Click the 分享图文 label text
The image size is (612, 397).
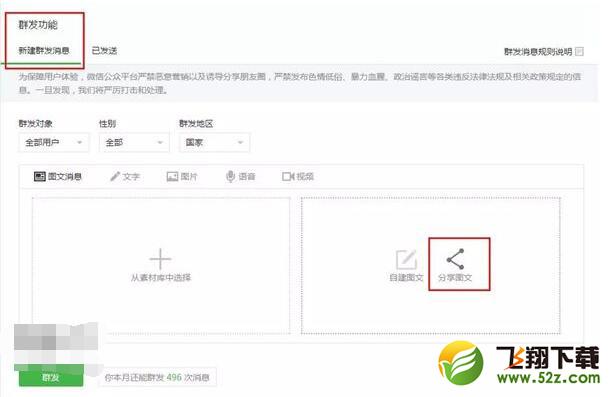pyautogui.click(x=455, y=278)
